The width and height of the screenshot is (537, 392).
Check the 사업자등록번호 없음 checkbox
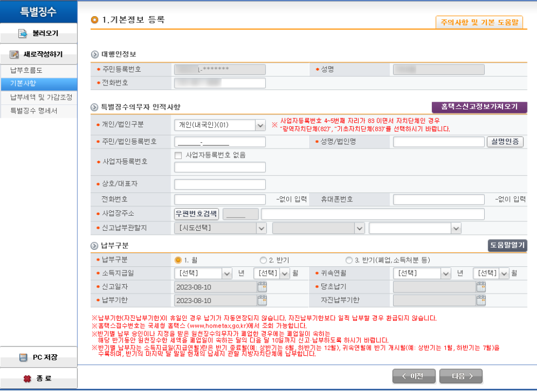[x=178, y=155]
